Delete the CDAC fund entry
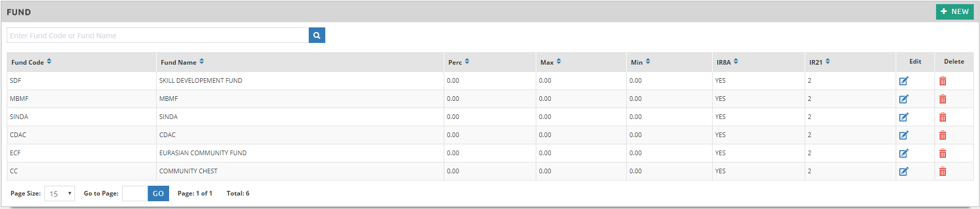This screenshot has height=209, width=980. point(943,135)
